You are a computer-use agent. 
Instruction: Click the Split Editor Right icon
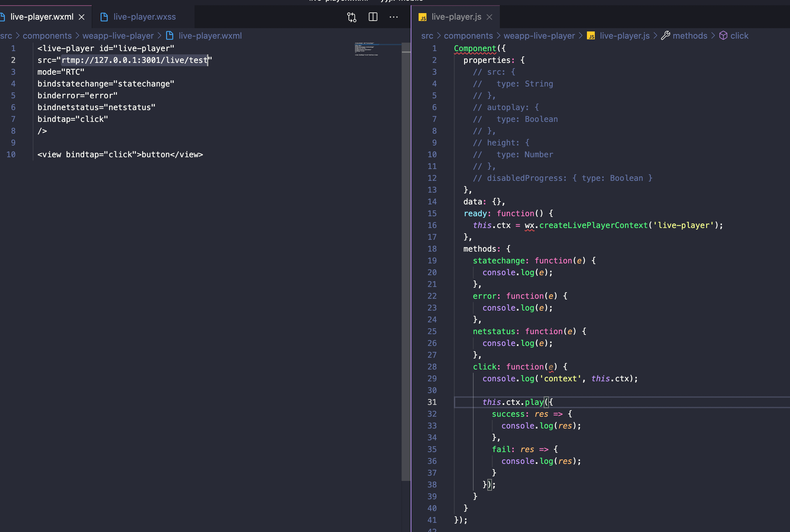click(373, 17)
